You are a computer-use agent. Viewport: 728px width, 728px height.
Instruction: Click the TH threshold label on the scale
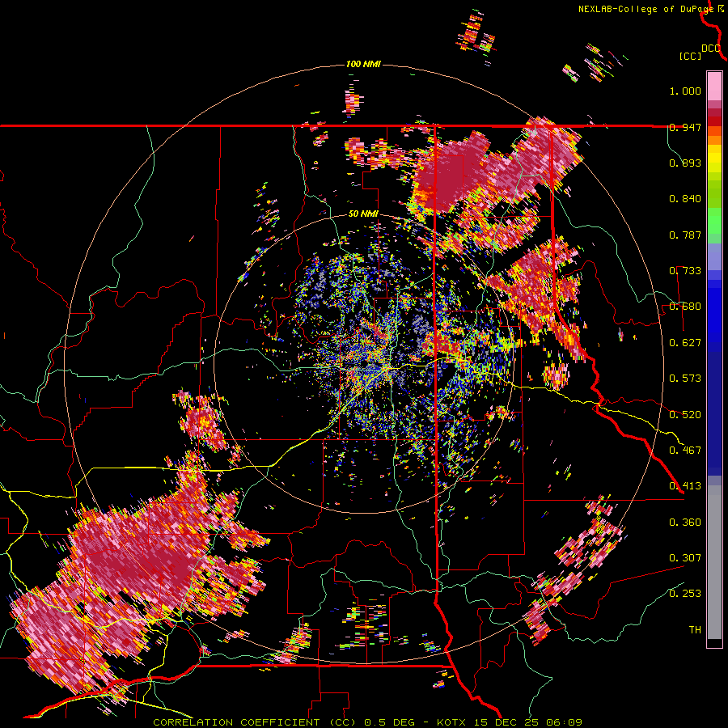(x=695, y=630)
